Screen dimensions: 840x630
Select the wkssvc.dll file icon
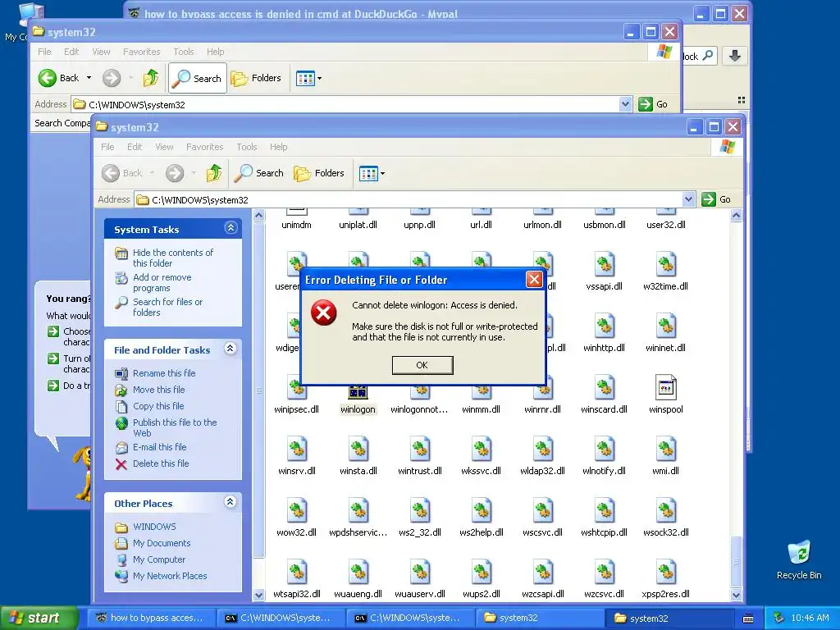[x=481, y=449]
